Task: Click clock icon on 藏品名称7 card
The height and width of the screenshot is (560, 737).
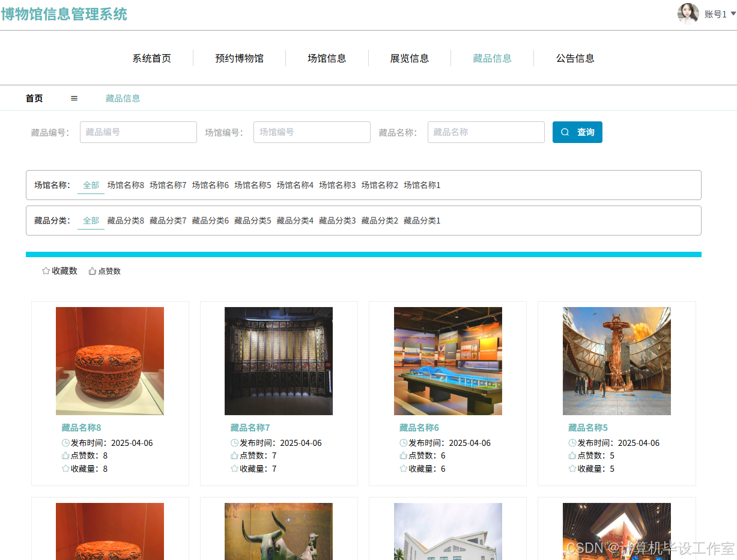Action: coord(234,443)
